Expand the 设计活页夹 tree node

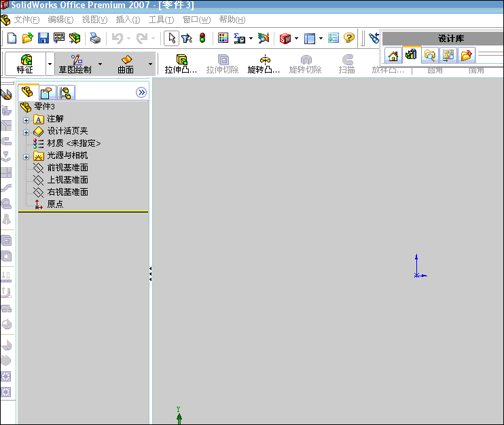(x=26, y=132)
